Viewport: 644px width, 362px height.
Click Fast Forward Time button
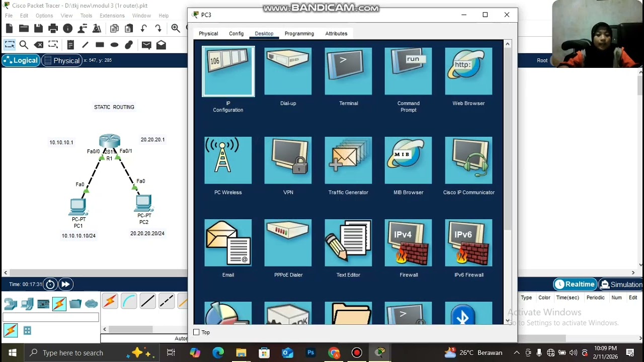point(65,285)
